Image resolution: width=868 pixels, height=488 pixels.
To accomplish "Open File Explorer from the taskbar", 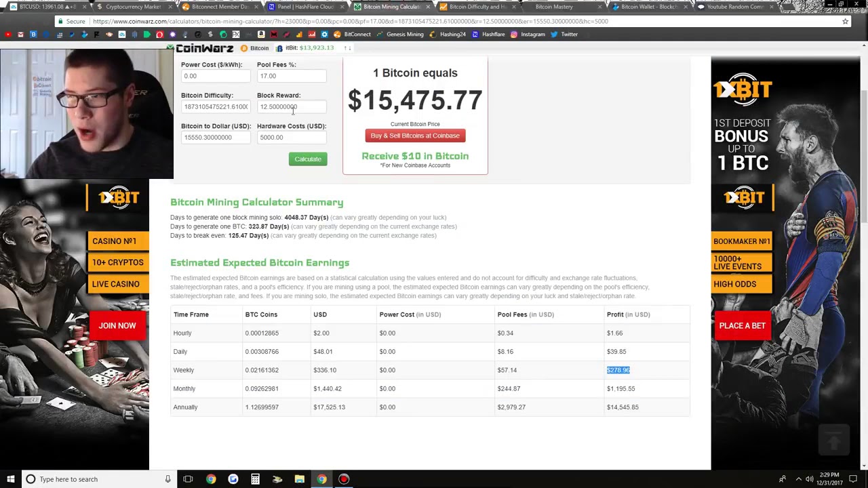I will click(x=299, y=479).
